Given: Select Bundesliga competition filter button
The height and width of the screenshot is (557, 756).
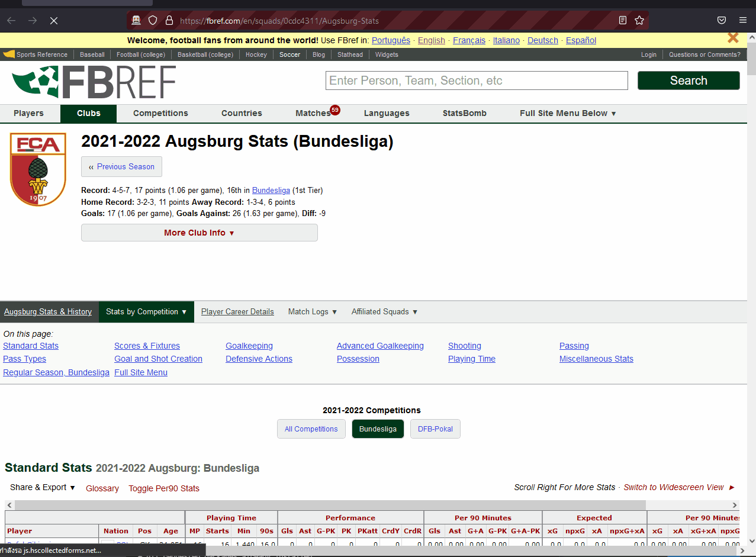Looking at the screenshot, I should pyautogui.click(x=378, y=429).
